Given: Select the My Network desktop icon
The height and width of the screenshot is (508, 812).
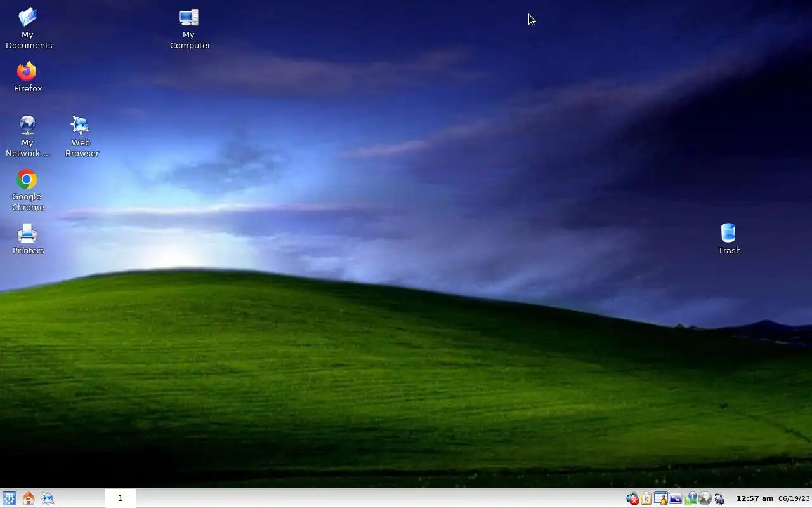Looking at the screenshot, I should point(27,136).
